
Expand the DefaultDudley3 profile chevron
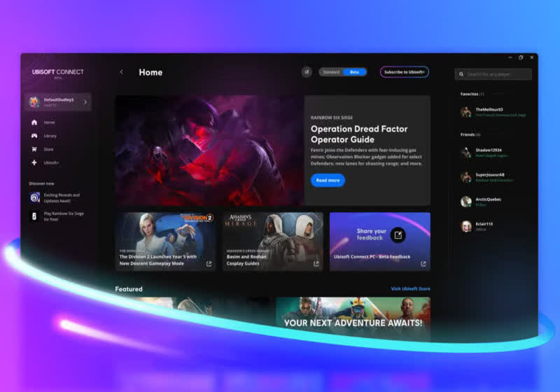coord(85,102)
